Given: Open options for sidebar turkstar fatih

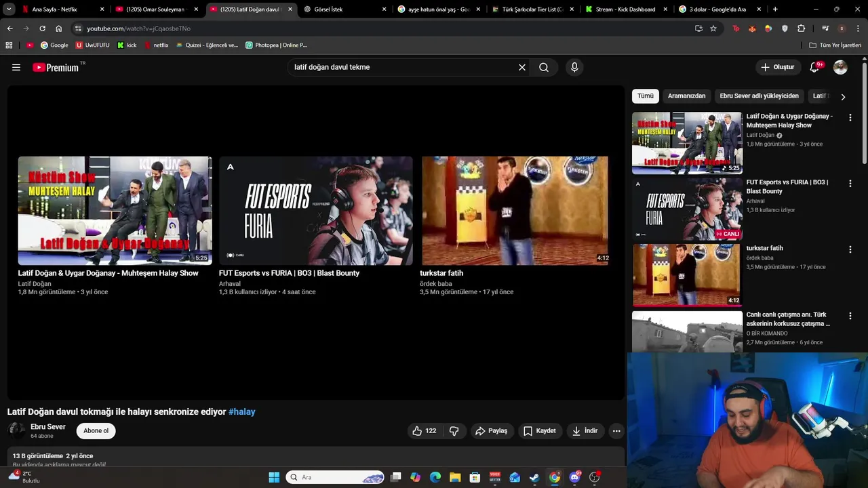Looking at the screenshot, I should 850,249.
